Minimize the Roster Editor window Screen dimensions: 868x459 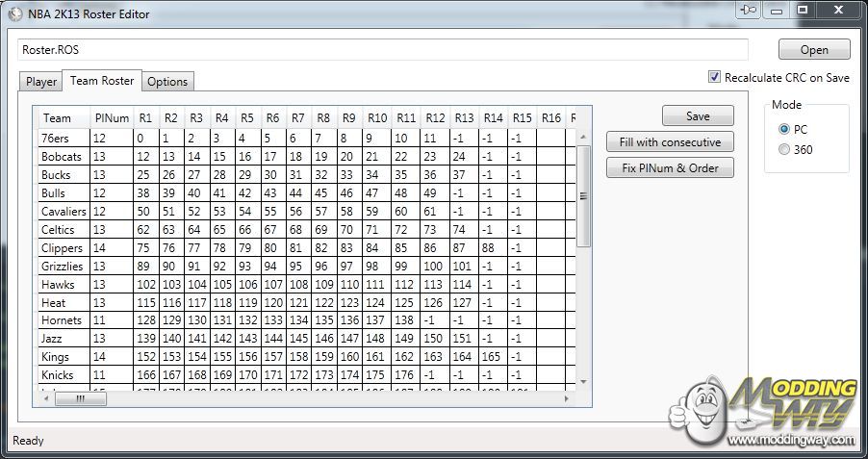[x=777, y=10]
